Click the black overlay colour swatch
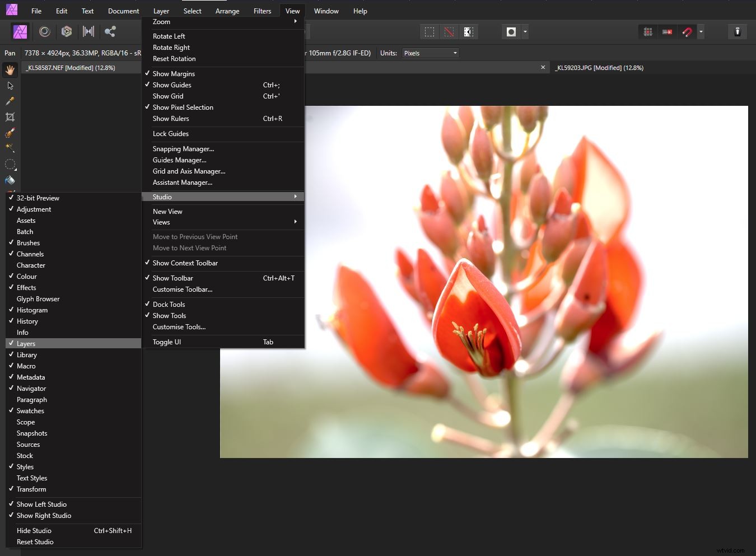This screenshot has width=756, height=556. click(x=510, y=32)
